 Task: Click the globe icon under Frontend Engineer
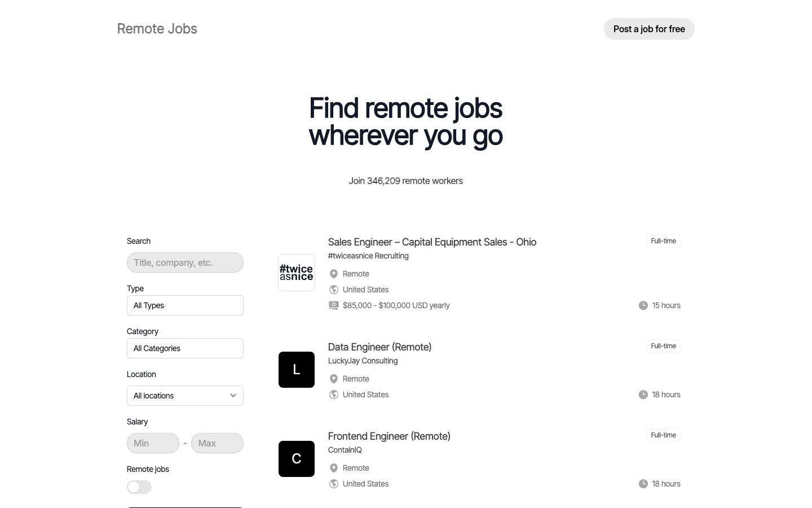tap(333, 484)
